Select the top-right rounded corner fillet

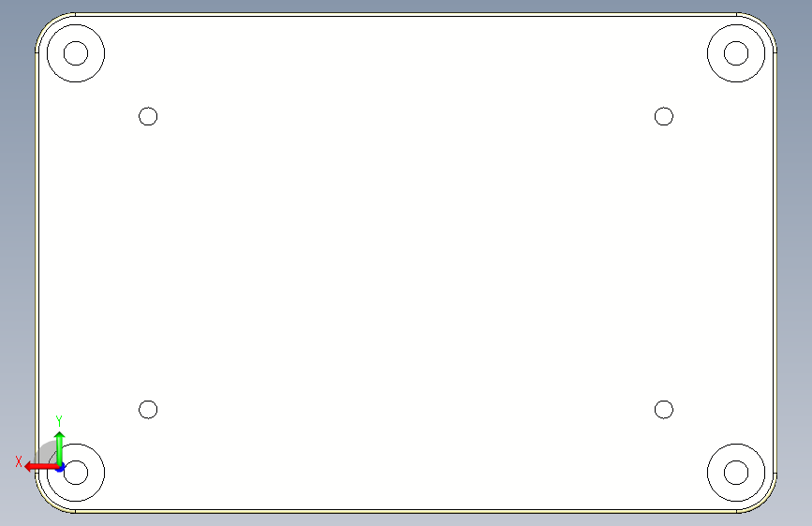pos(763,25)
